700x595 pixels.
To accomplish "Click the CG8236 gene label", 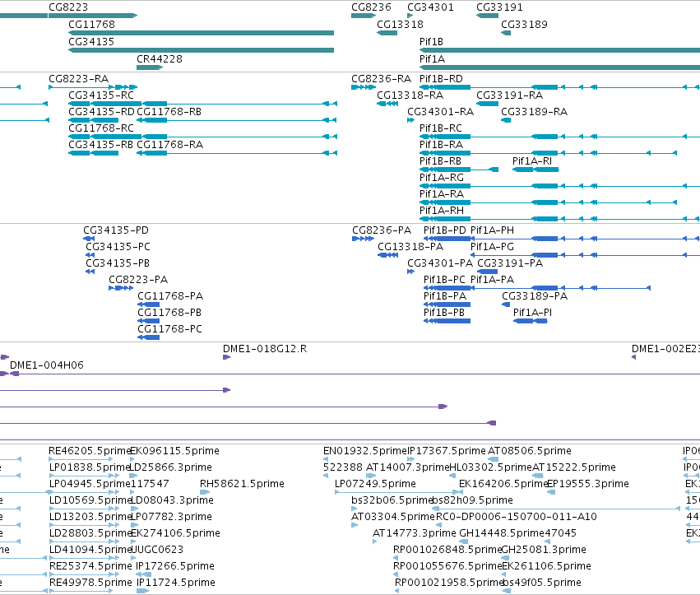I will point(371,7).
